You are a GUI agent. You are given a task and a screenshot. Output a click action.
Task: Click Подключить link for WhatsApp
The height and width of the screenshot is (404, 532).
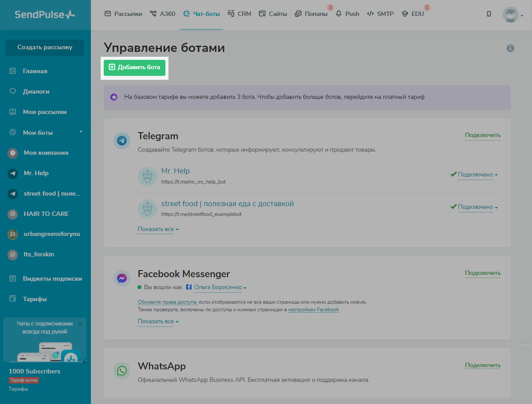click(x=483, y=365)
